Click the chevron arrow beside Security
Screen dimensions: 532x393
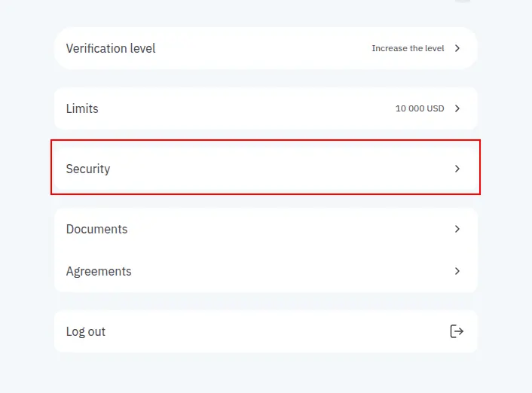click(x=457, y=169)
